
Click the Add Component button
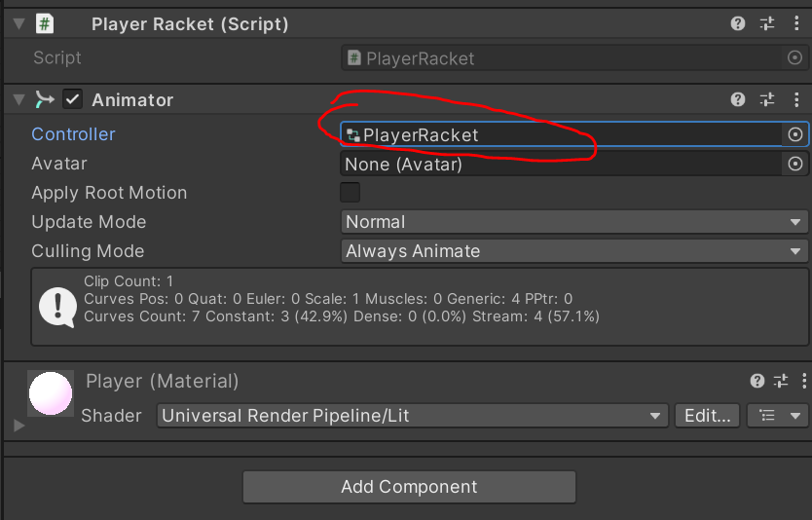409,487
